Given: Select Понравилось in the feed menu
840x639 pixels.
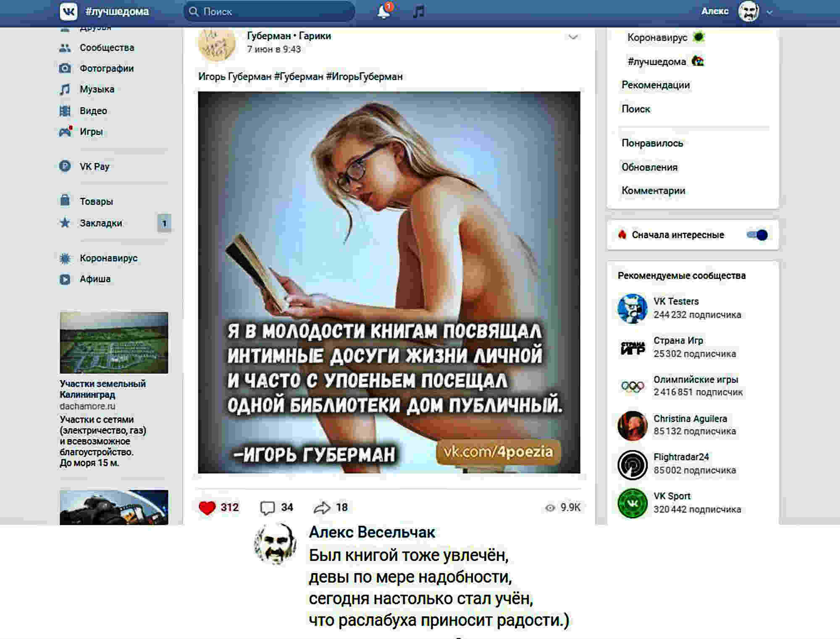Looking at the screenshot, I should 652,143.
